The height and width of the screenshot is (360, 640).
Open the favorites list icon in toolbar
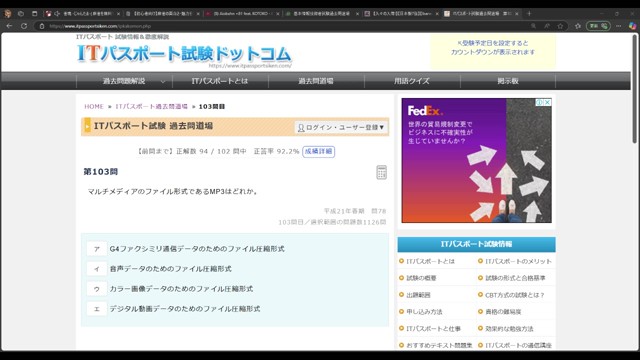578,26
